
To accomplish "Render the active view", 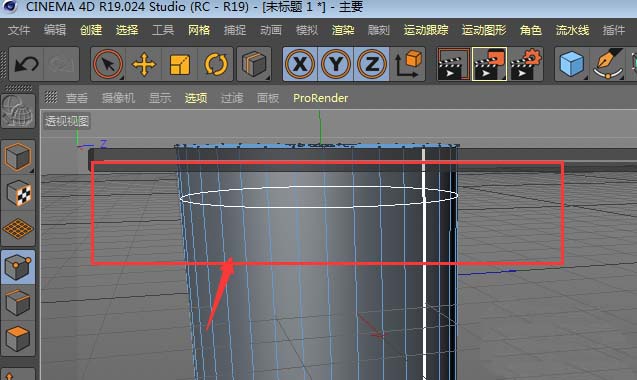I will point(454,64).
